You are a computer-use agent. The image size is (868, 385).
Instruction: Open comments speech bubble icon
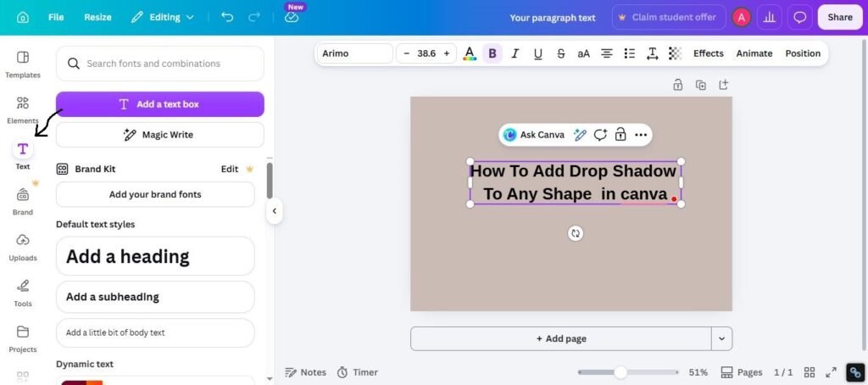(x=800, y=17)
